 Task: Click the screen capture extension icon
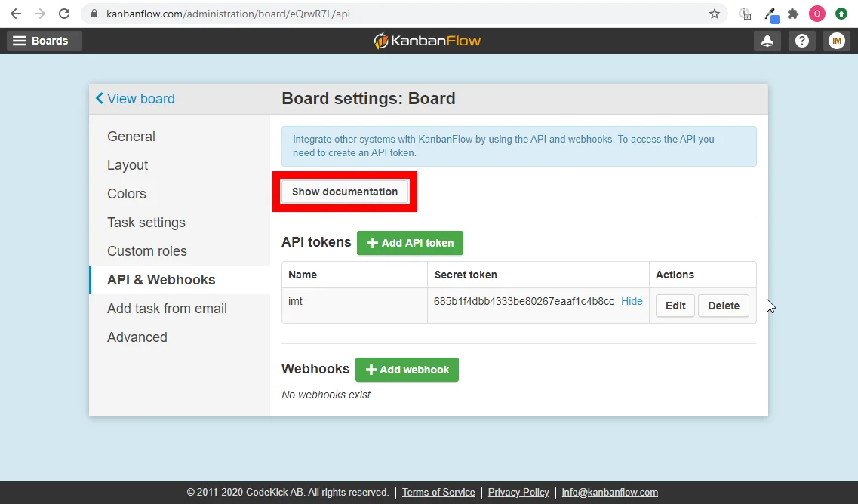(x=746, y=14)
